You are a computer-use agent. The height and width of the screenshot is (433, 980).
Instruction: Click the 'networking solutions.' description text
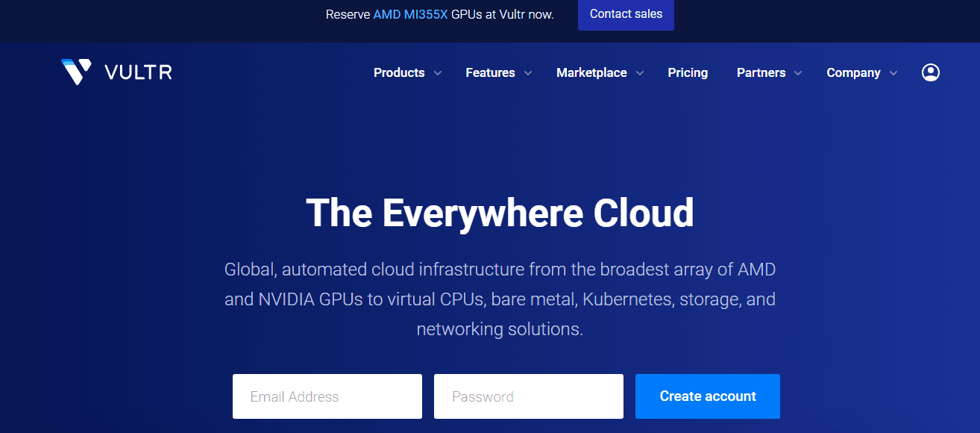coord(500,329)
